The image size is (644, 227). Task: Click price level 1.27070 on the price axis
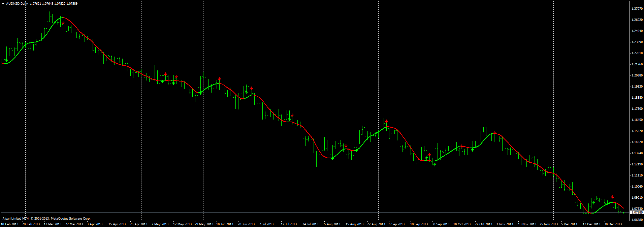tap(637, 9)
